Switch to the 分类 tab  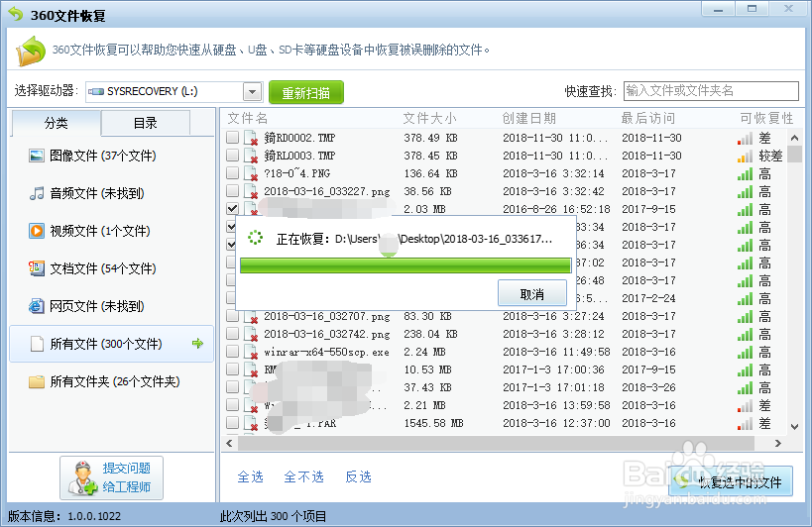(x=56, y=123)
